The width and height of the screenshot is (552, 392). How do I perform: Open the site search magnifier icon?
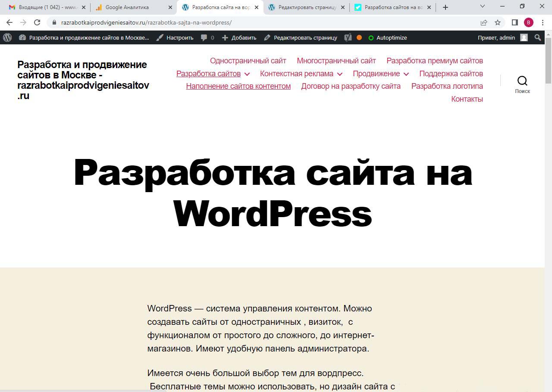point(522,81)
